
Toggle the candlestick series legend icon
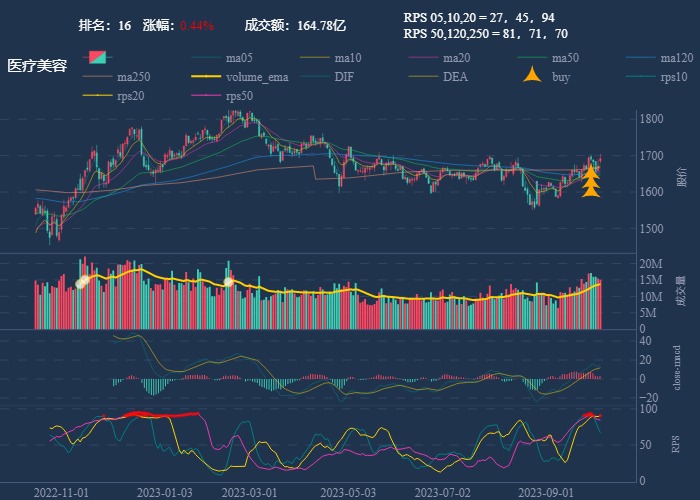[98, 57]
